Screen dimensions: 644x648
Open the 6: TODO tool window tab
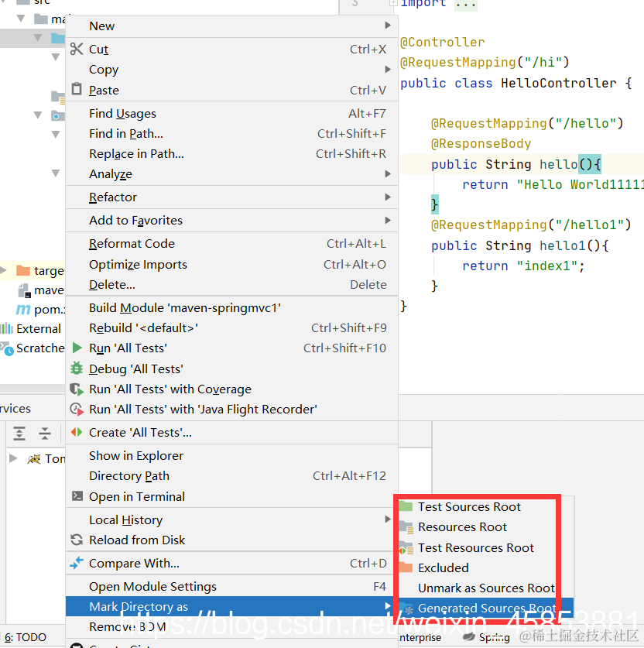(x=26, y=637)
